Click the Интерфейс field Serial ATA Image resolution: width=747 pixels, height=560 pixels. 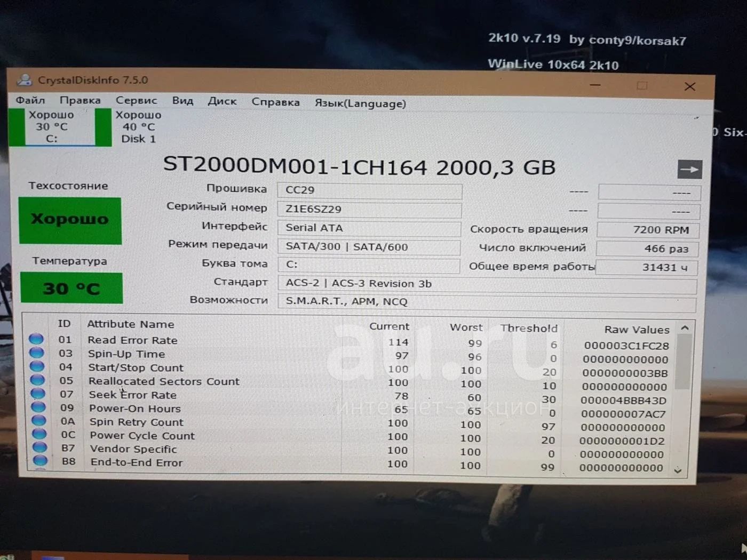click(369, 228)
